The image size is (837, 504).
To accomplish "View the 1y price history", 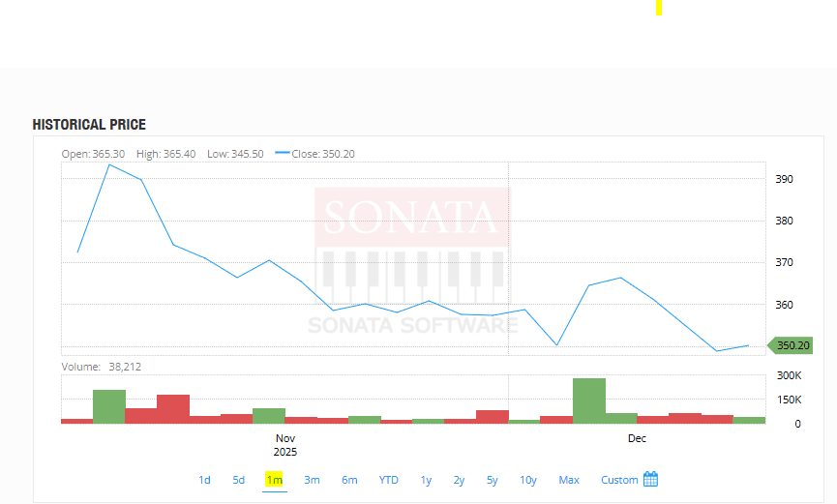I will [426, 480].
